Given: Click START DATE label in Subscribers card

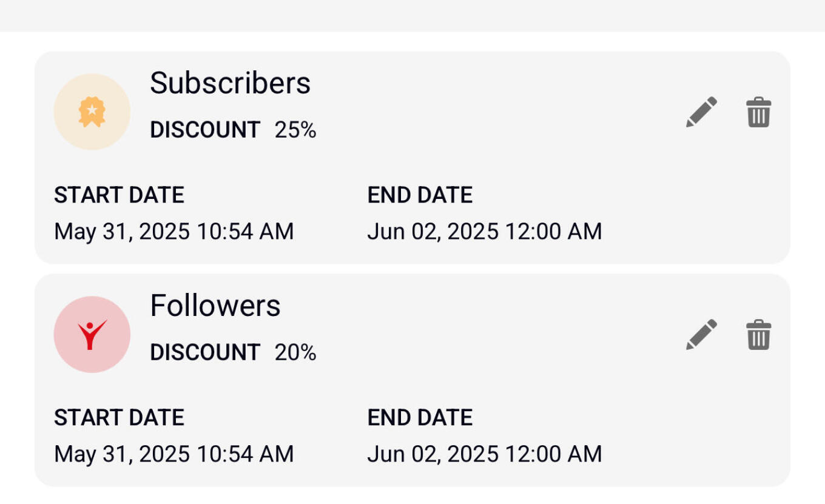Looking at the screenshot, I should (119, 195).
